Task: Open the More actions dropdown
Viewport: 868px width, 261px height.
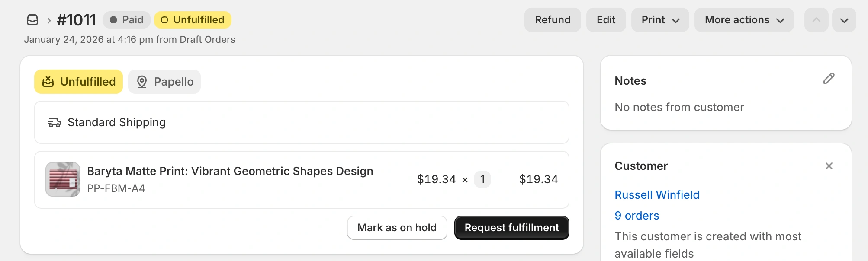Action: 743,19
